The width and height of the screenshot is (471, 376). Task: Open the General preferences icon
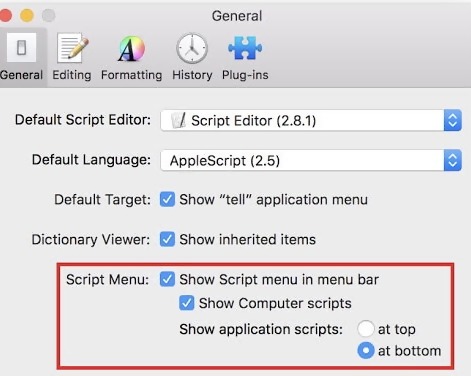point(21,47)
